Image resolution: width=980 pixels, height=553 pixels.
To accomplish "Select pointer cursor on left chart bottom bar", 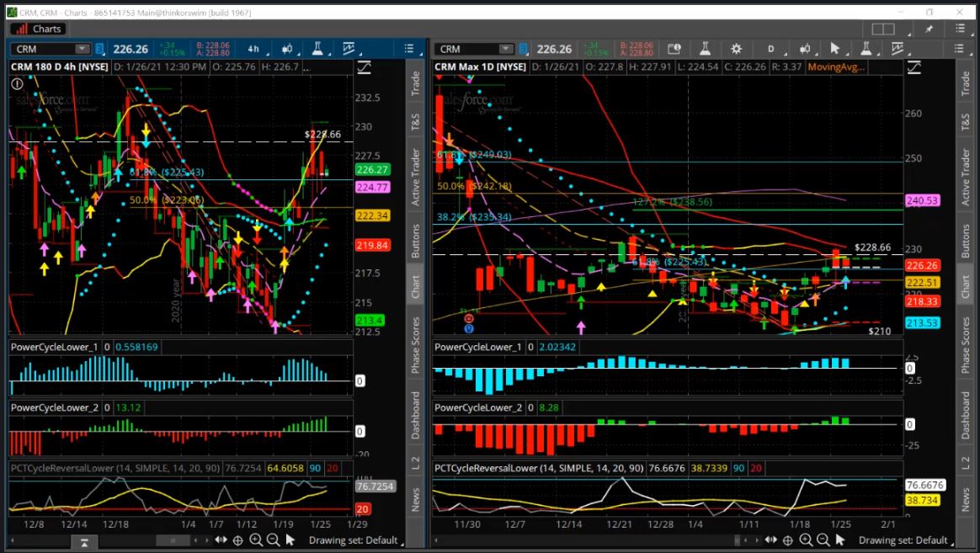I will tap(290, 540).
